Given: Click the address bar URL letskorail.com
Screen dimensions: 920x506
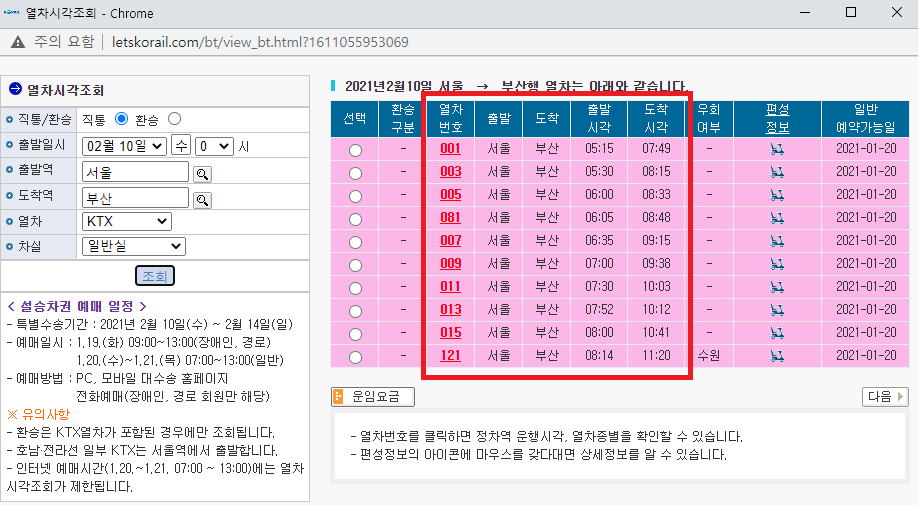Looking at the screenshot, I should point(260,42).
